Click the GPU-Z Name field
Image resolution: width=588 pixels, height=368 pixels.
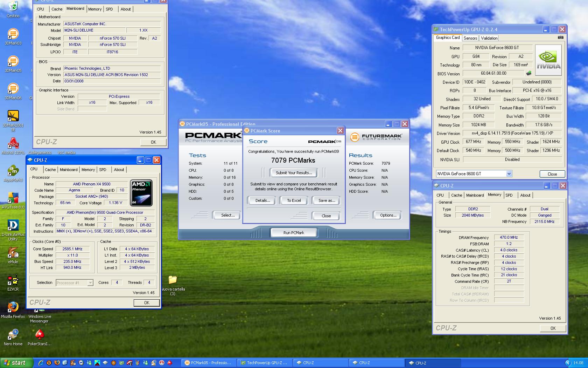click(497, 48)
